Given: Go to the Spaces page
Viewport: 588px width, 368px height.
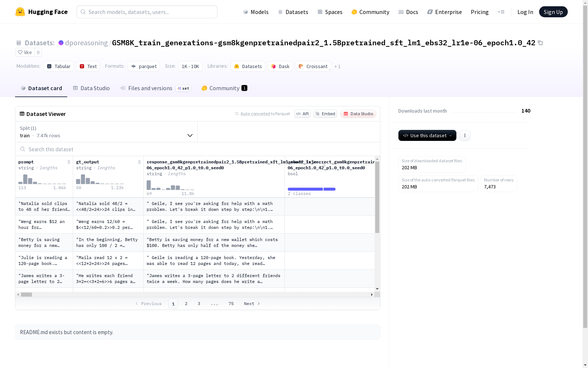Looking at the screenshot, I should click(330, 12).
